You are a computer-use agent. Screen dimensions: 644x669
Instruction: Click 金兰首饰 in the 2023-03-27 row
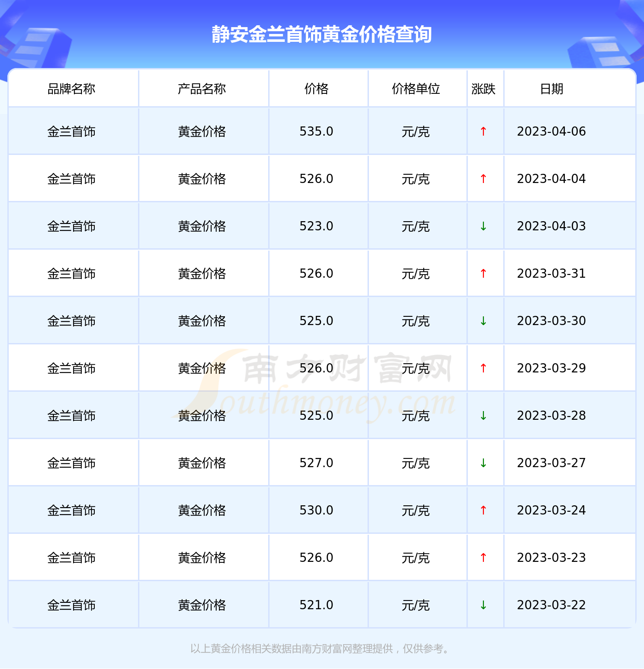point(71,463)
